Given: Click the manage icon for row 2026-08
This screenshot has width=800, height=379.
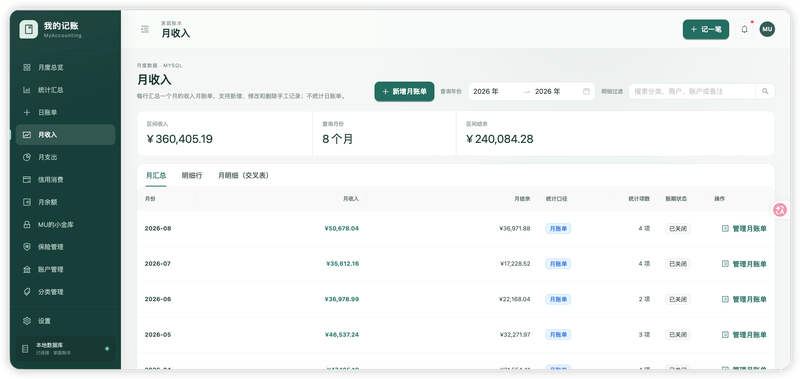Looking at the screenshot, I should click(725, 229).
